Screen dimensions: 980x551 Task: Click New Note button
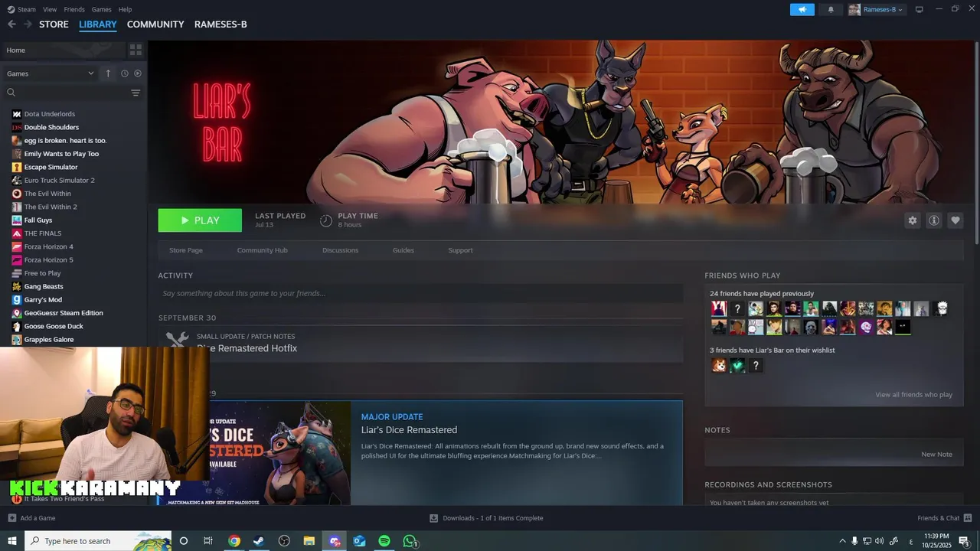(x=936, y=455)
